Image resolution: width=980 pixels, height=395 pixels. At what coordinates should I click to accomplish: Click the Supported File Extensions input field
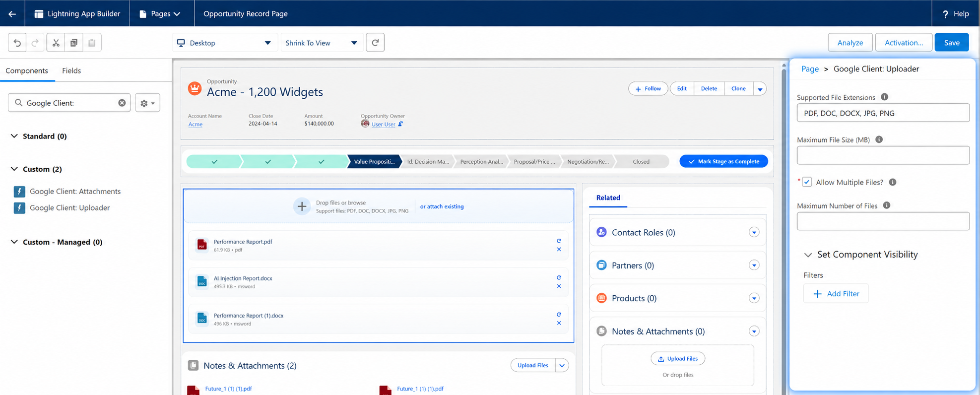(x=883, y=113)
